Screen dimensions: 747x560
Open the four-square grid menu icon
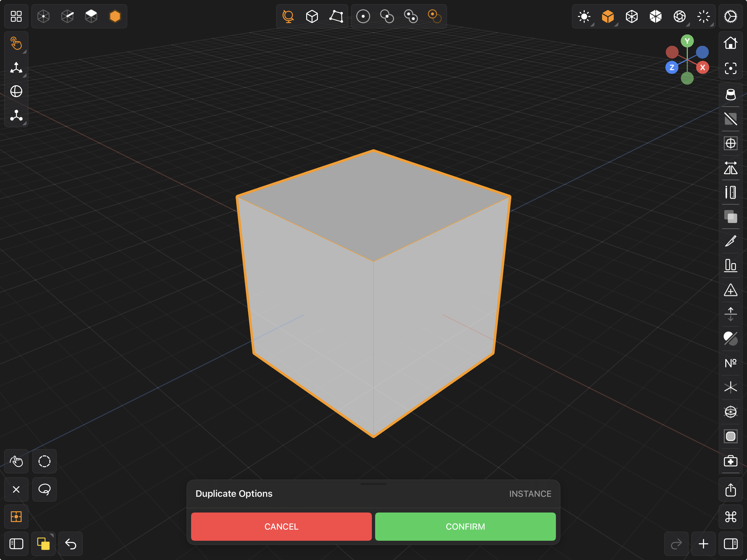click(16, 16)
